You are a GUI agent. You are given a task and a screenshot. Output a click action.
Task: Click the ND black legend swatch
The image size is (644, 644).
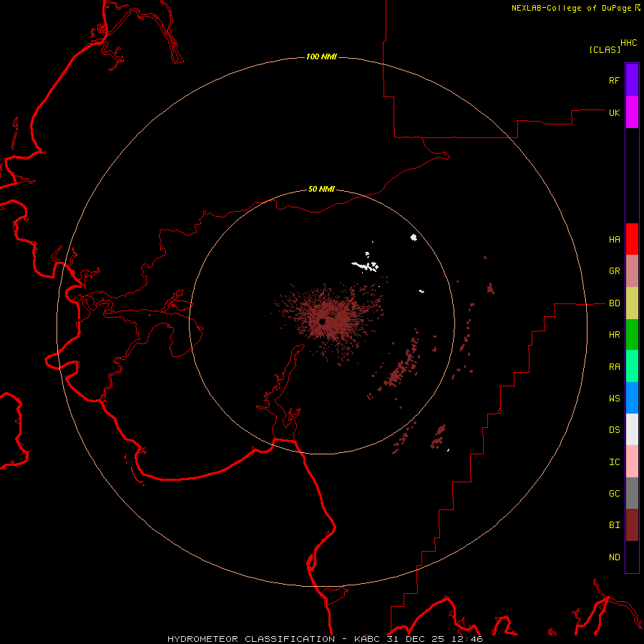point(632,557)
